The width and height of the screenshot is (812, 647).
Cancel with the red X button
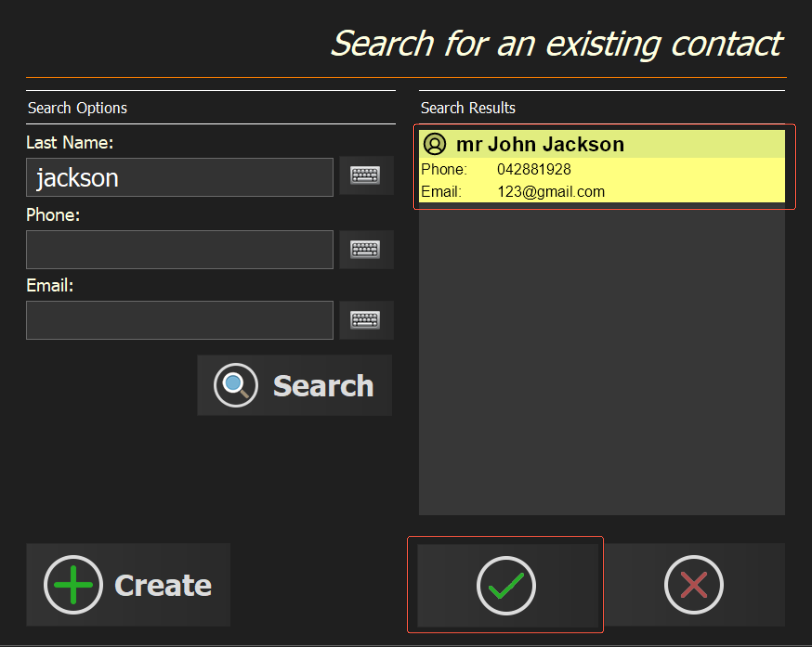(693, 585)
